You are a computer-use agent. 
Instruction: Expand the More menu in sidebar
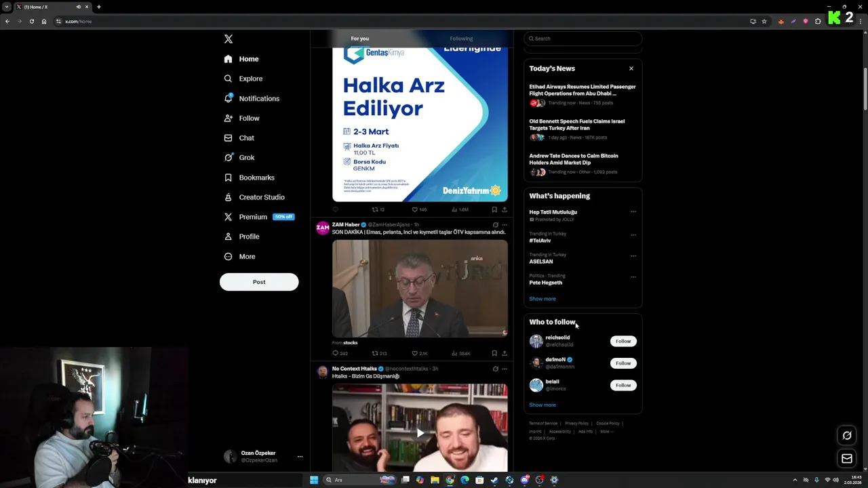click(239, 256)
